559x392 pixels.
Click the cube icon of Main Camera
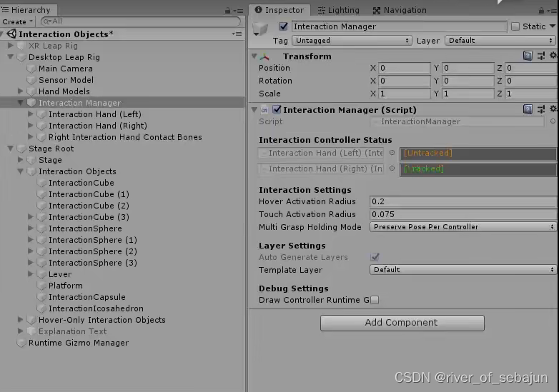31,69
